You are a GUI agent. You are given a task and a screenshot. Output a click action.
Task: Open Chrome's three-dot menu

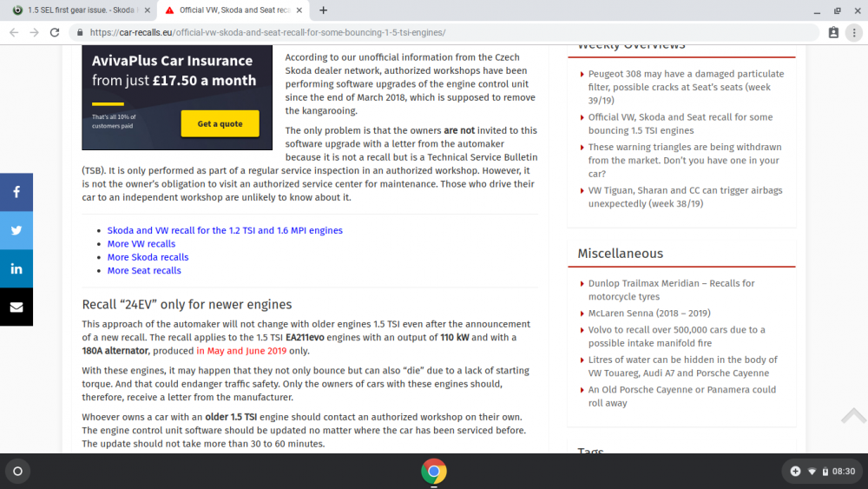(854, 33)
